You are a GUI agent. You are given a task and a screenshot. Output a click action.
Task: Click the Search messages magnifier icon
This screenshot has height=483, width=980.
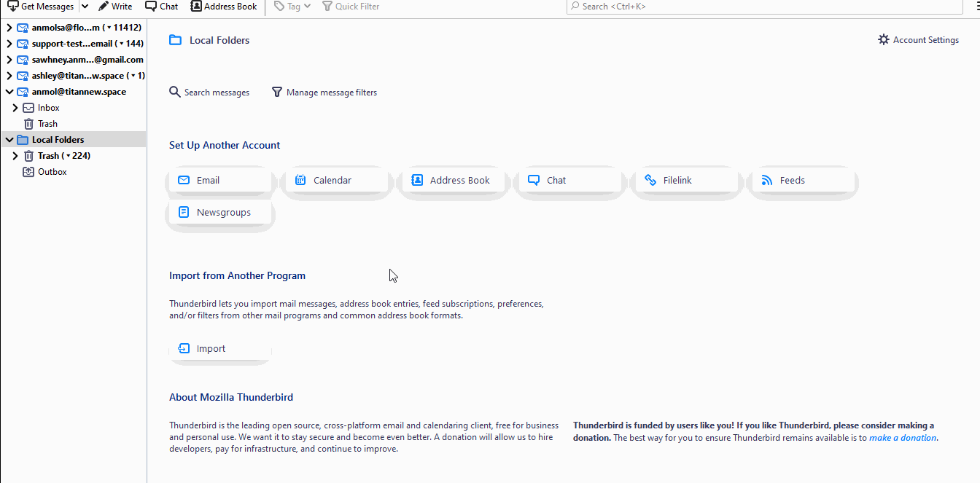coord(175,93)
